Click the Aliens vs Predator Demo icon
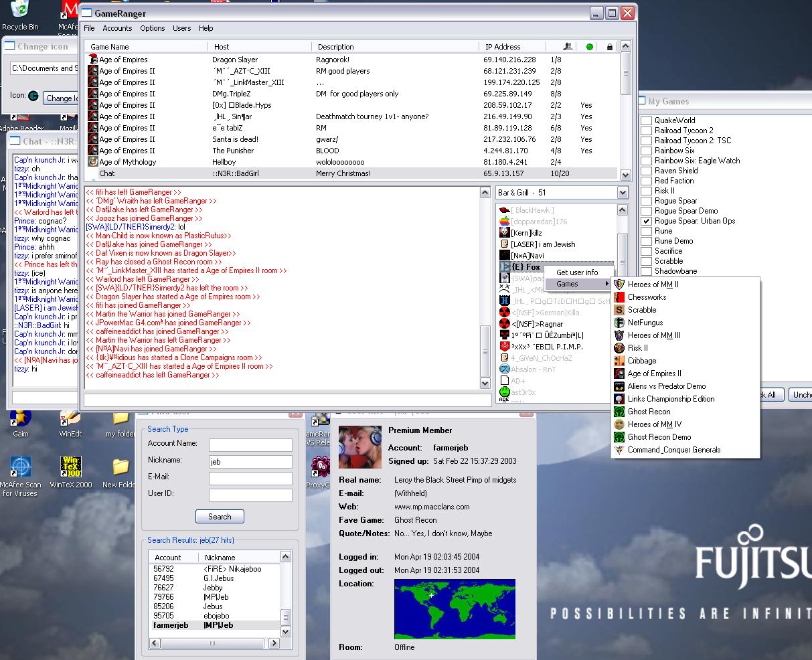 pyautogui.click(x=619, y=386)
